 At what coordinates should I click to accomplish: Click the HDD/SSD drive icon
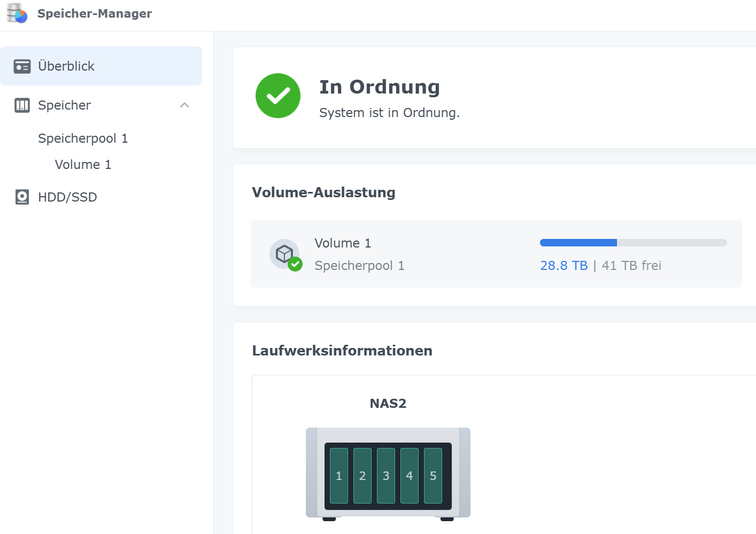coord(22,197)
